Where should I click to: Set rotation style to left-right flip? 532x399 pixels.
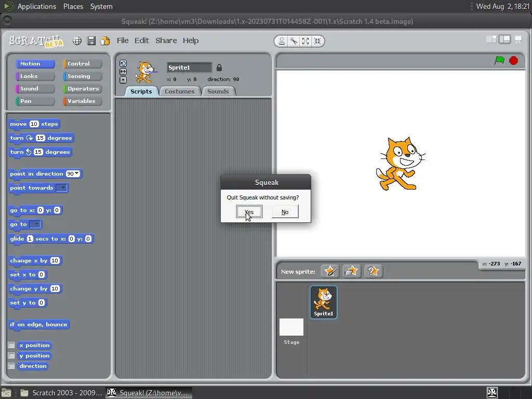(x=123, y=72)
